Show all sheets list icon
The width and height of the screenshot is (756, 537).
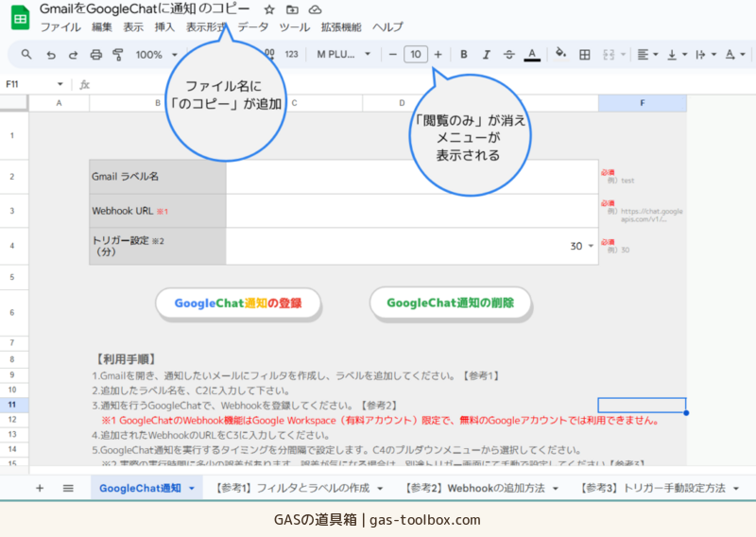coord(68,488)
